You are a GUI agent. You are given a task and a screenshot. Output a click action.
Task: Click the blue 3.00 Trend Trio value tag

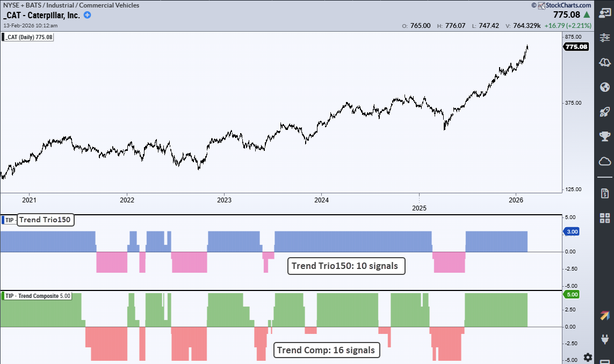[572, 231]
